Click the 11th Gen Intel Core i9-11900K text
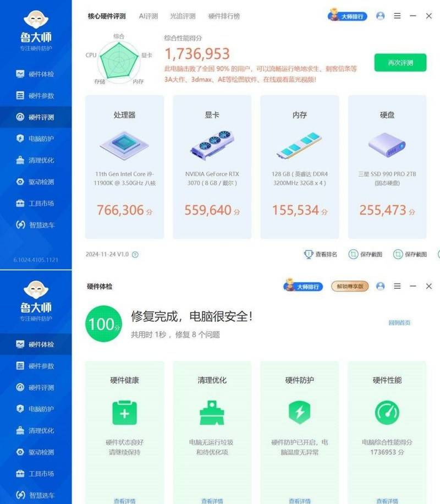Screen dimensions: 440x504 tap(124, 178)
